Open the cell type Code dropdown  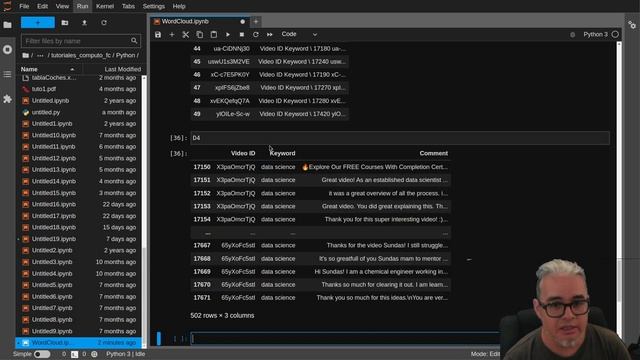click(299, 34)
